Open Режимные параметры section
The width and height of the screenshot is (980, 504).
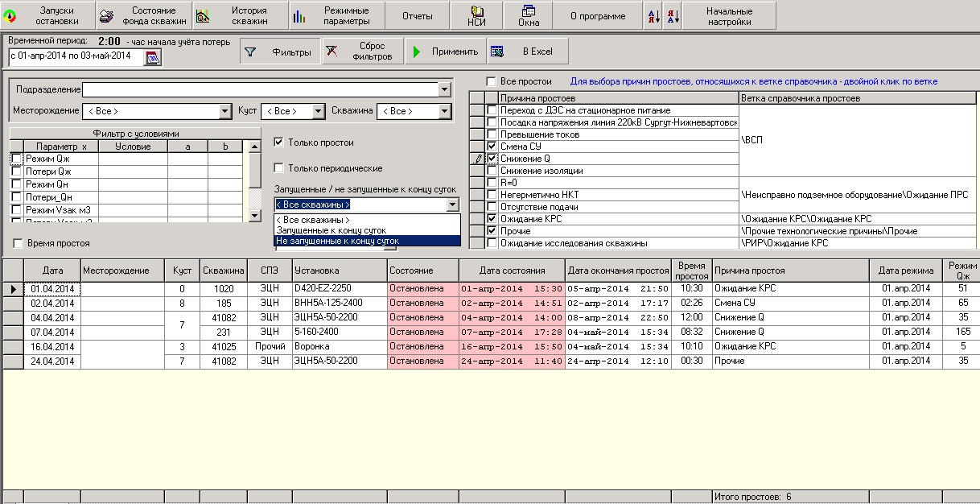pyautogui.click(x=336, y=15)
